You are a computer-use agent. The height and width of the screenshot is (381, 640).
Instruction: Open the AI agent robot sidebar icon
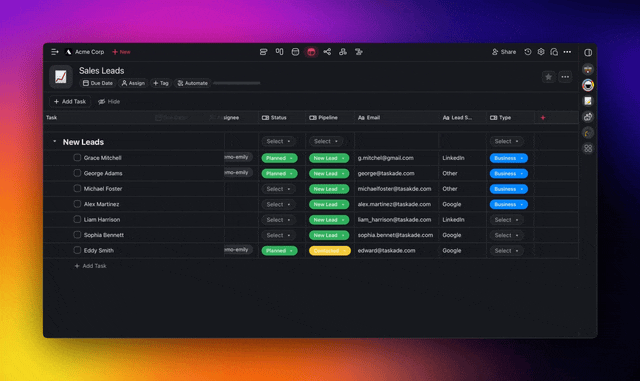(588, 117)
